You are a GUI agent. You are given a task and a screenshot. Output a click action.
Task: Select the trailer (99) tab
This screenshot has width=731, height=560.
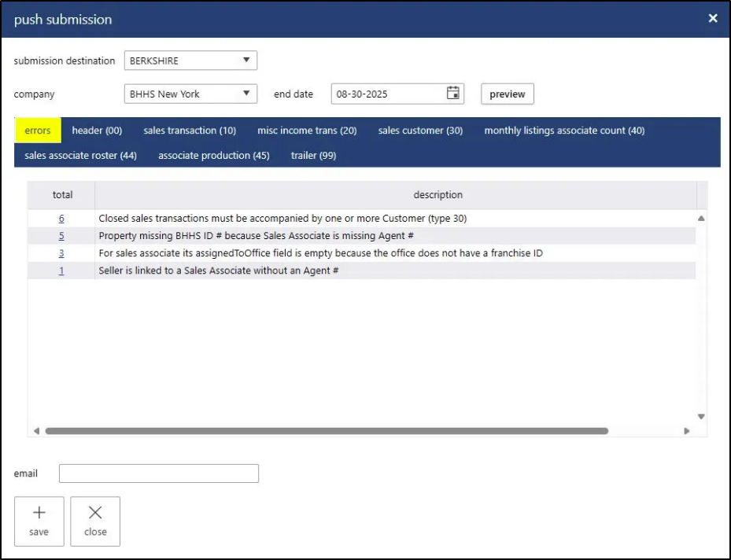click(x=314, y=156)
